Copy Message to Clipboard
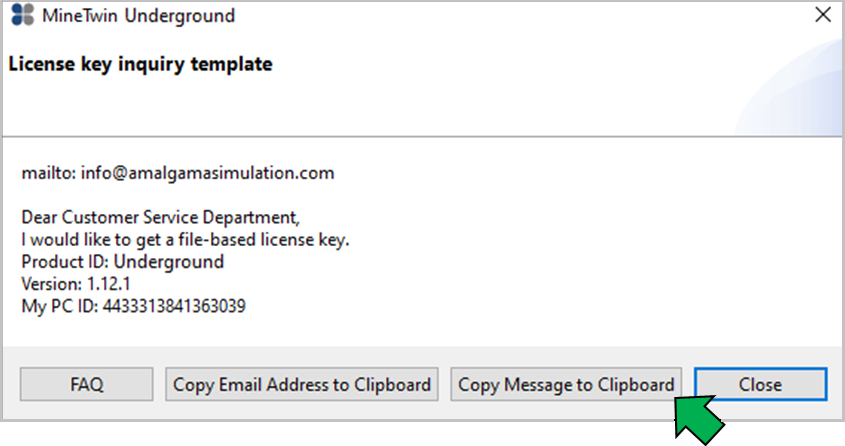 [x=566, y=384]
